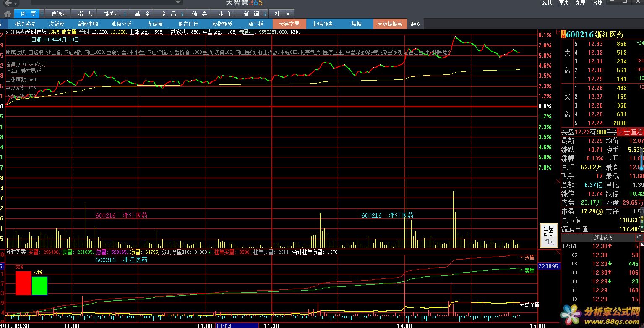Screen dimensions: 644x328
Task: Click the 涨停 12.74 value
Action: point(595,194)
